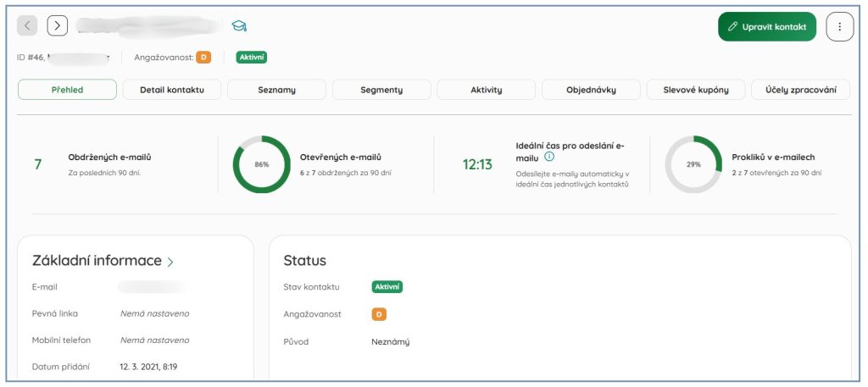Click the graduation cap icon
The height and width of the screenshot is (387, 868).
pyautogui.click(x=239, y=26)
